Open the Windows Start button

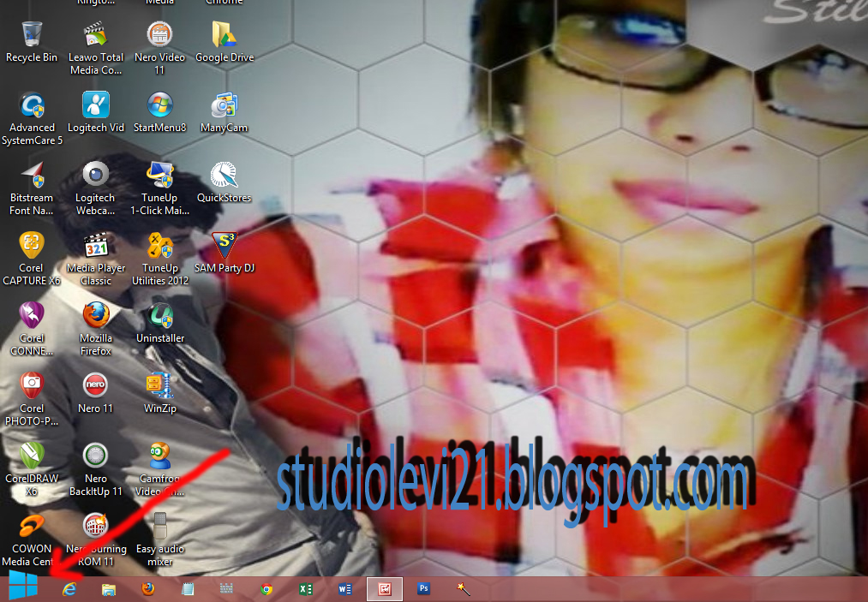coord(23,586)
